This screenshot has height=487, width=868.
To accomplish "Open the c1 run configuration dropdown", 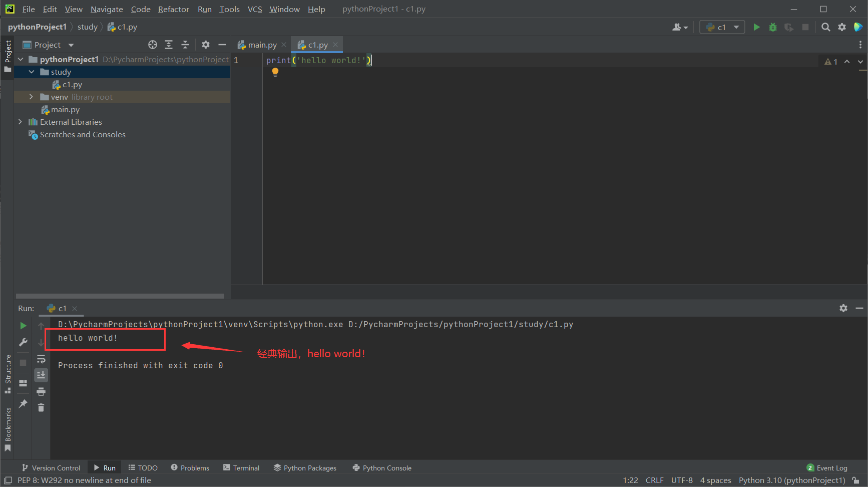I will click(x=722, y=27).
